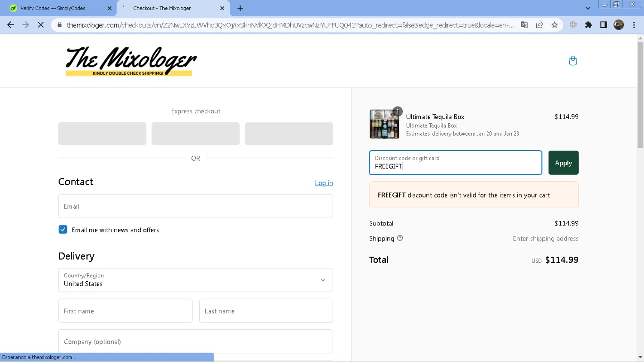This screenshot has height=362, width=644.
Task: Toggle the browser side panel icon
Action: click(x=604, y=25)
